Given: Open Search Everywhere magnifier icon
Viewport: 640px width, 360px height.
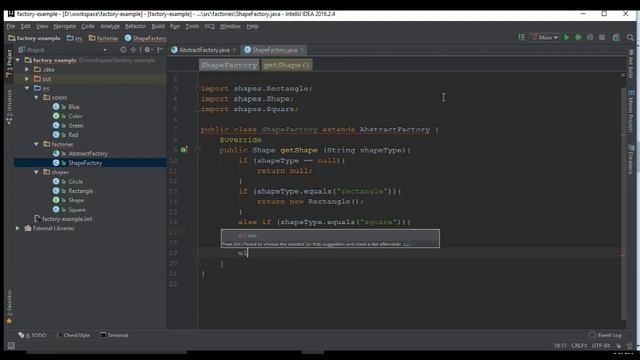Looking at the screenshot, I should [x=630, y=38].
